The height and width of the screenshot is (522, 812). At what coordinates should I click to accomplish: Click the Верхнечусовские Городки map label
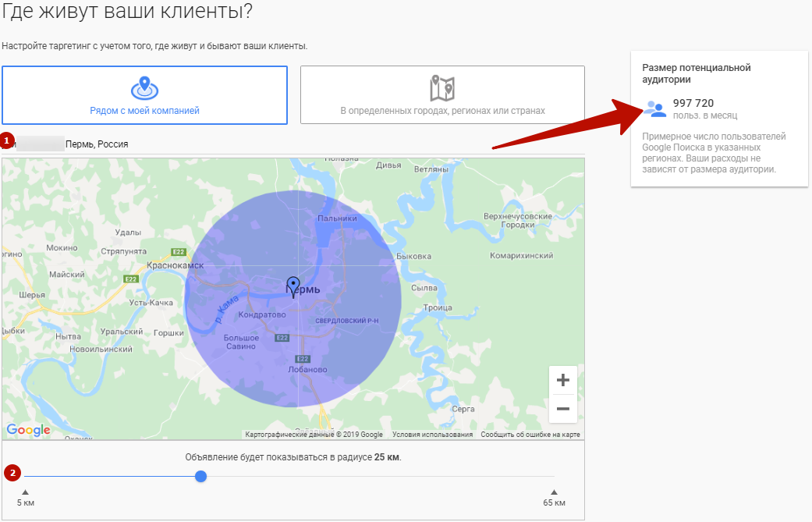[518, 220]
